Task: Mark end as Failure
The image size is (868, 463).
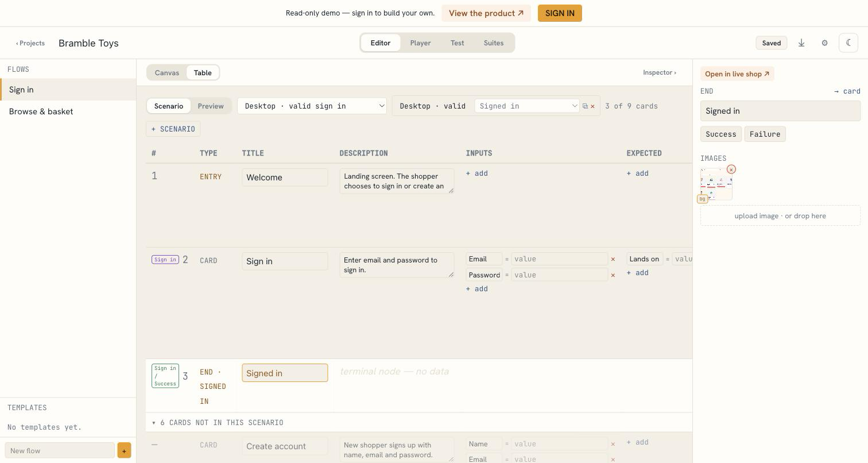Action: tap(765, 134)
